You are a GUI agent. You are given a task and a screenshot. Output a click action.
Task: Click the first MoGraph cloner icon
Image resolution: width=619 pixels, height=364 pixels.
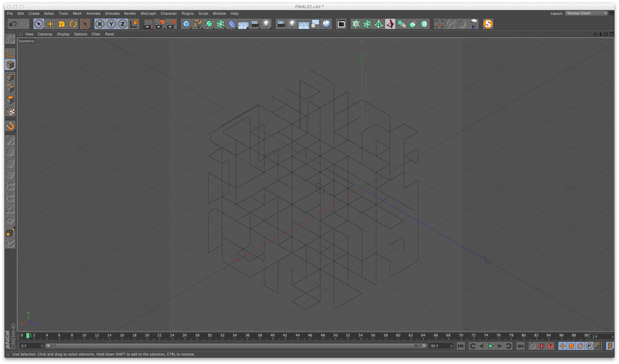coord(356,24)
